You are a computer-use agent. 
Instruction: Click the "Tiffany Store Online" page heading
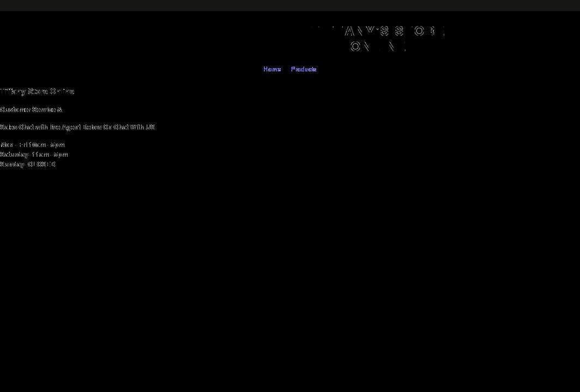[37, 91]
